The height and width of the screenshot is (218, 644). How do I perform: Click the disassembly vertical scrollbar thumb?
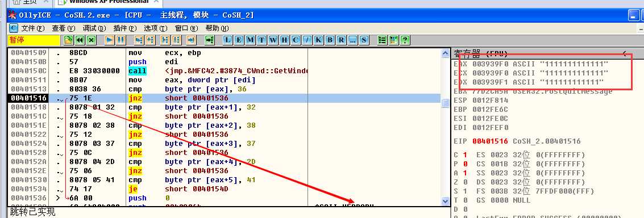[445, 103]
